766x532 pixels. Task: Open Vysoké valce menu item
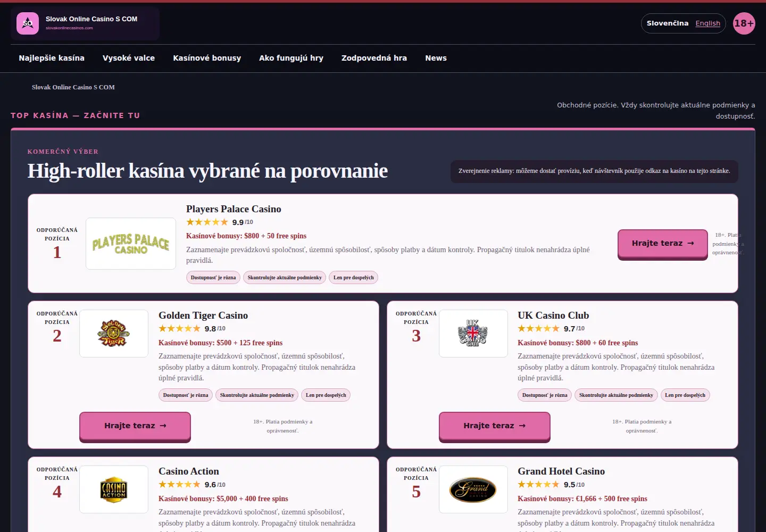coord(129,58)
